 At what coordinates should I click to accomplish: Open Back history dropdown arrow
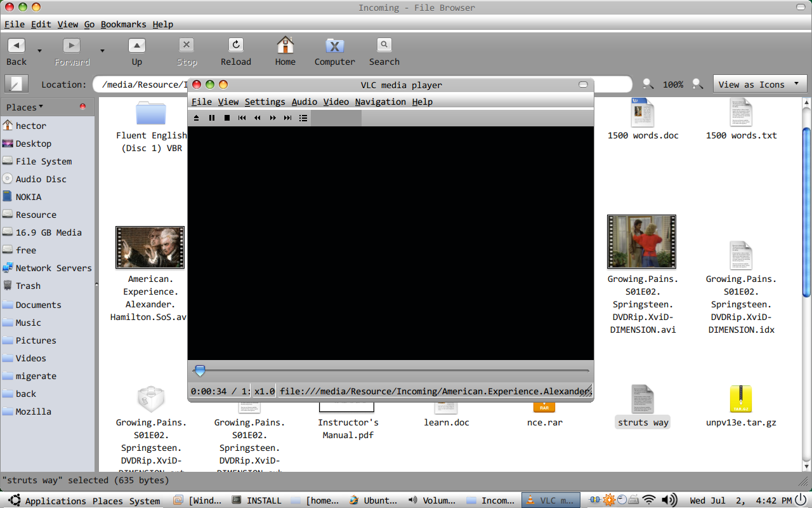click(x=39, y=50)
